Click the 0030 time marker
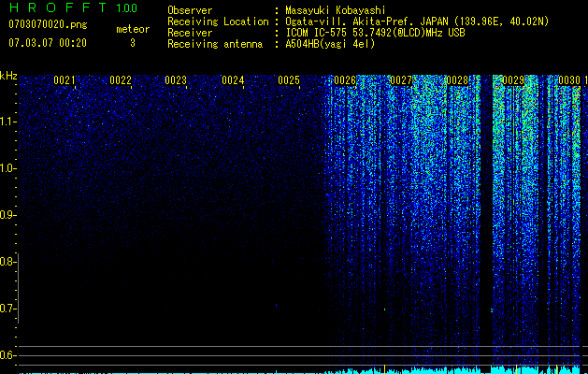The height and width of the screenshot is (374, 588). pos(569,80)
